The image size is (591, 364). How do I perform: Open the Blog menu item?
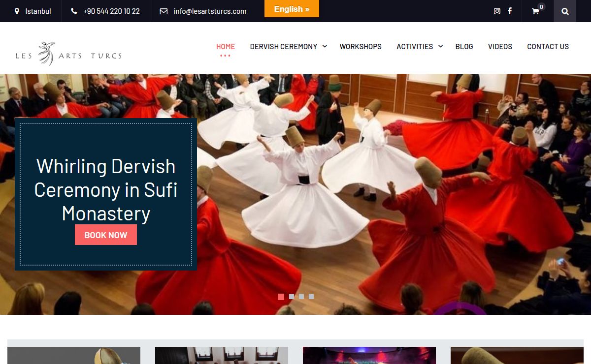click(464, 46)
